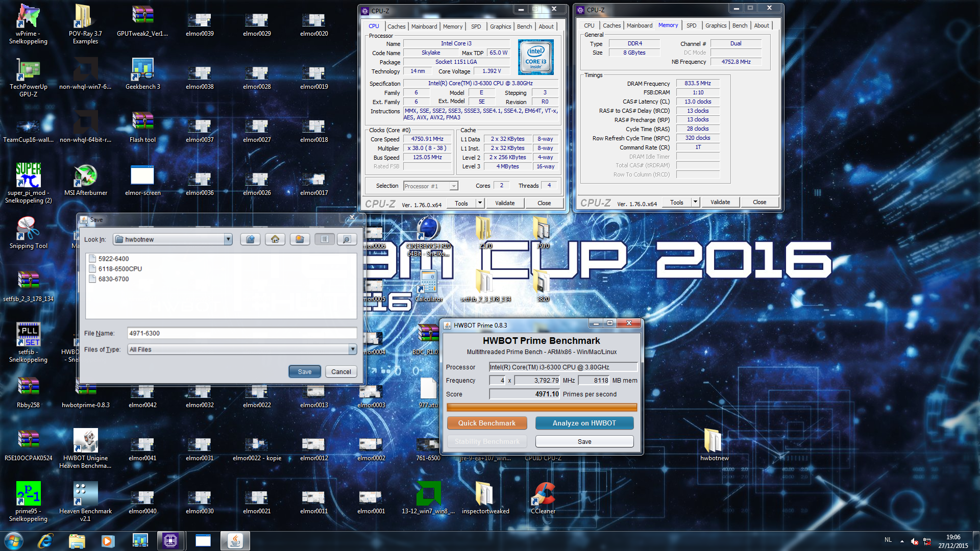Image resolution: width=980 pixels, height=551 pixels.
Task: Open 977.xtu file icon
Action: tap(428, 392)
